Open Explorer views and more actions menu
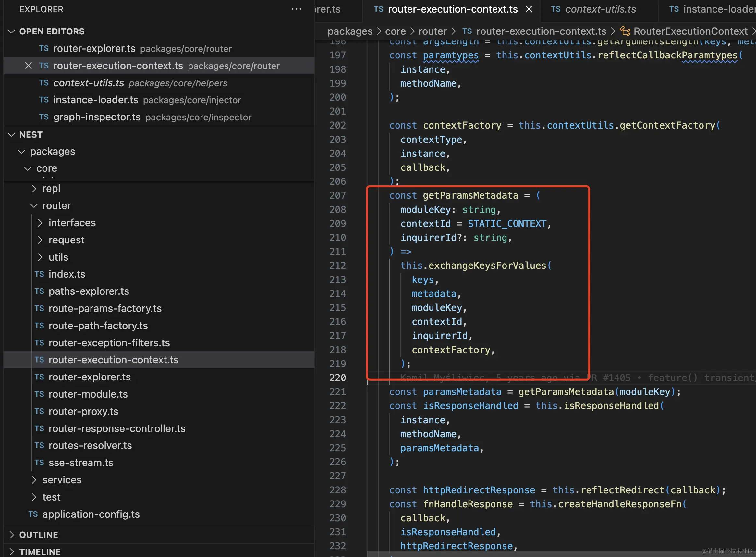The height and width of the screenshot is (557, 756). pos(296,9)
